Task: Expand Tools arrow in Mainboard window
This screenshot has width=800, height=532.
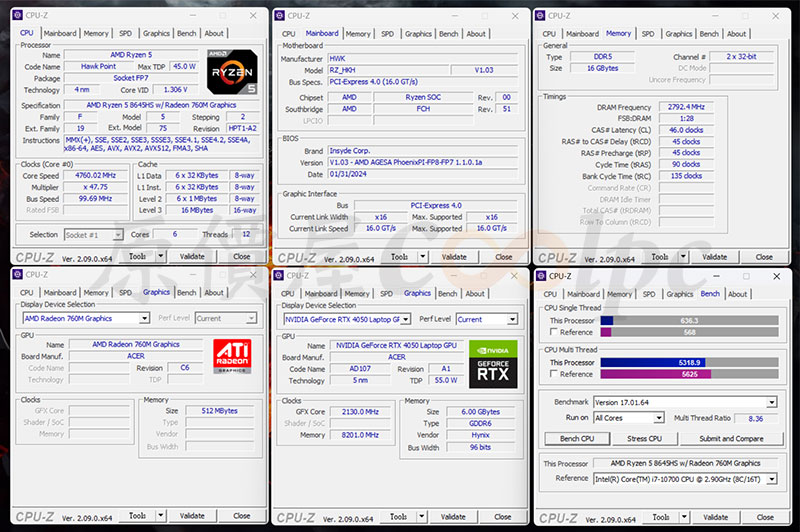Action: point(422,257)
